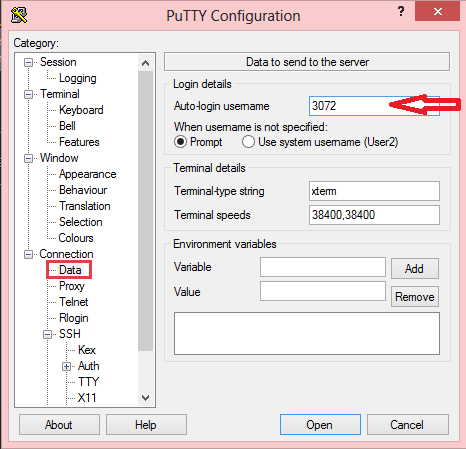Click the environment variables list box
466x449 pixels.
[307, 334]
